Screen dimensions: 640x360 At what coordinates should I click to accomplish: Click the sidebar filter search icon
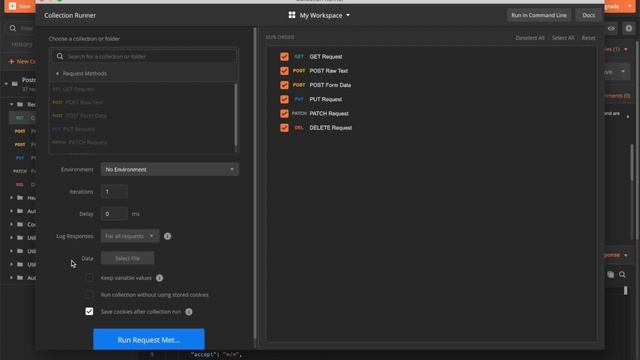click(x=13, y=28)
